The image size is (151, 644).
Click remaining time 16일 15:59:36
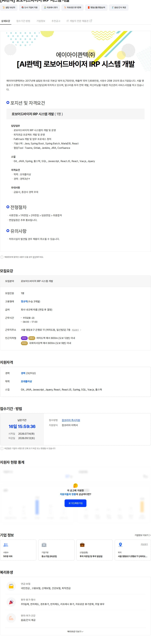[22, 426]
